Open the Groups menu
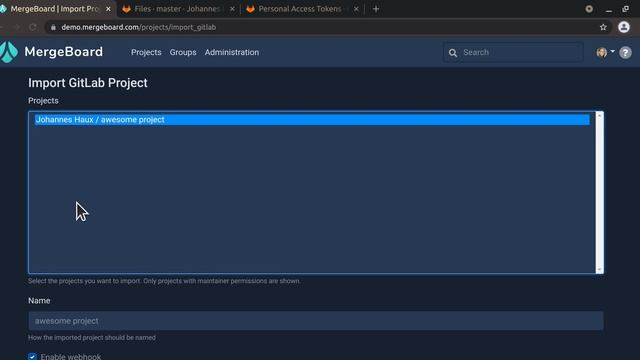 click(183, 52)
